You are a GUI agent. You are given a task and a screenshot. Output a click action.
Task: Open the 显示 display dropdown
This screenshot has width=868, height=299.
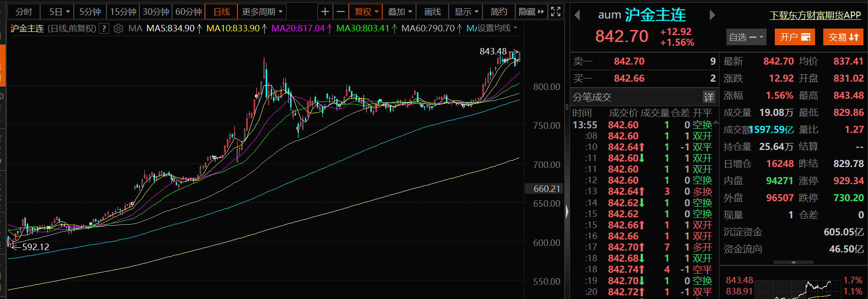[x=466, y=12]
